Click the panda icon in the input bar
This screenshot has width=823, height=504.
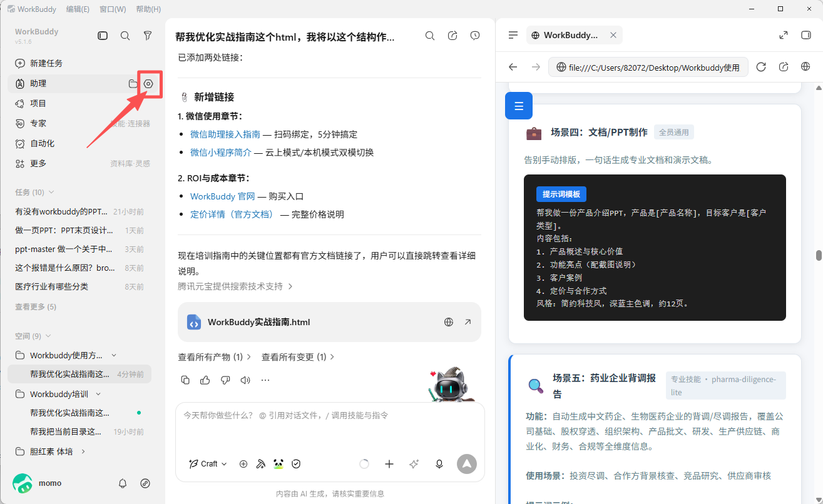(279, 464)
